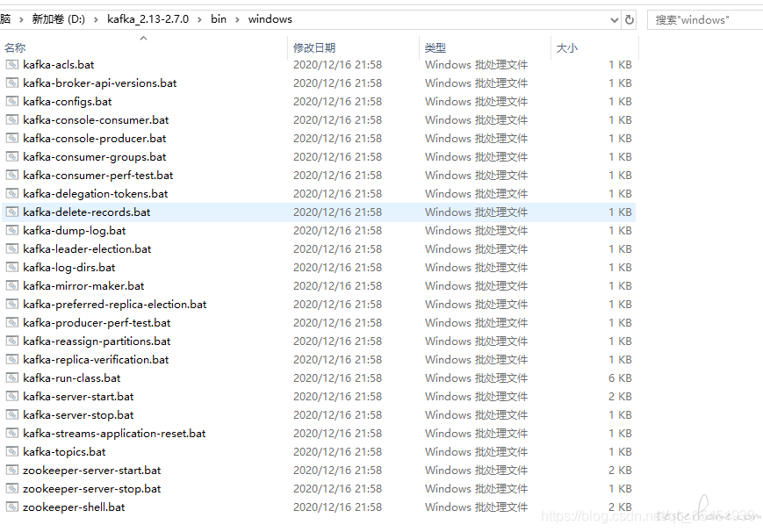
Task: Click the kafka-consumer-perf-test.bat file icon
Action: coord(12,176)
